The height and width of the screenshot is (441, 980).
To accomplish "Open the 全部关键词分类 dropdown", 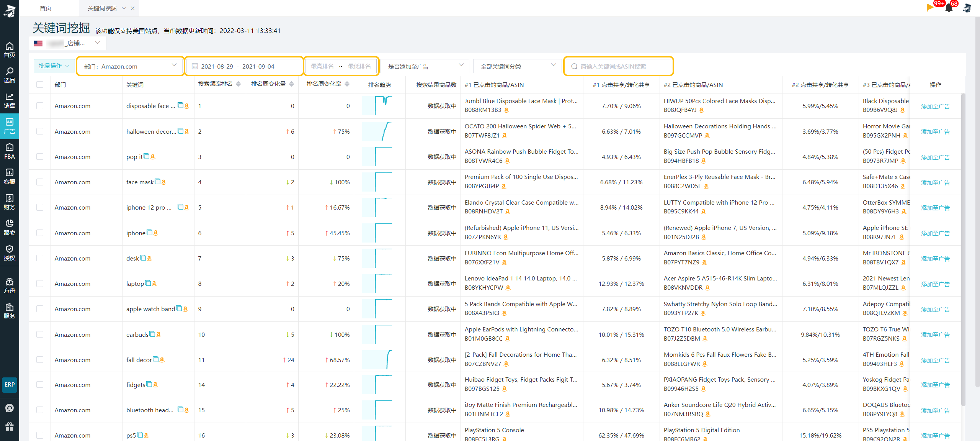I will (x=518, y=66).
